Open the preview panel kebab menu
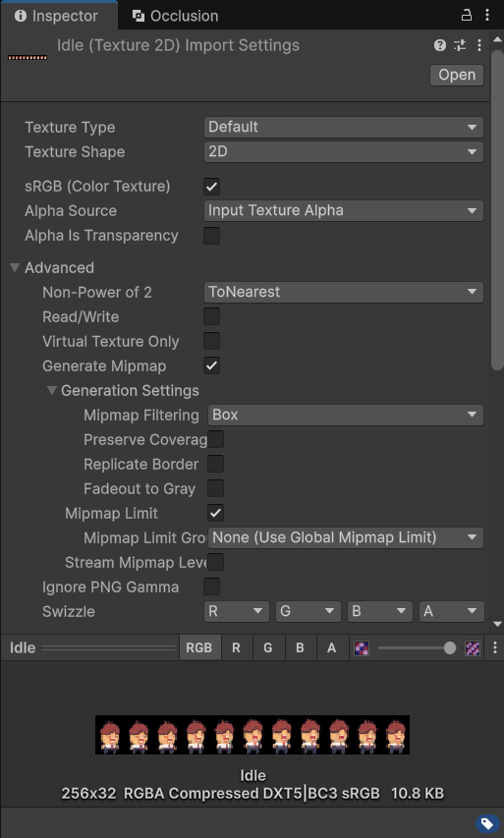 (495, 647)
